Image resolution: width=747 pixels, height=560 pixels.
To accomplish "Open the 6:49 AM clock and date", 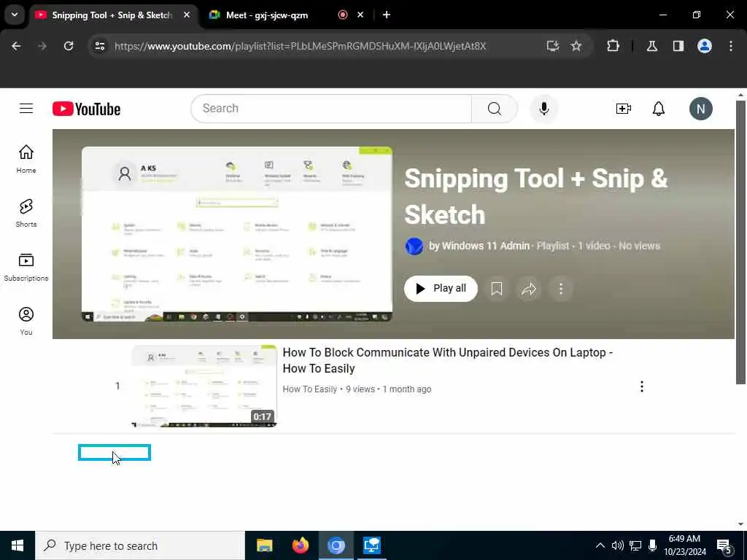I will click(x=684, y=545).
